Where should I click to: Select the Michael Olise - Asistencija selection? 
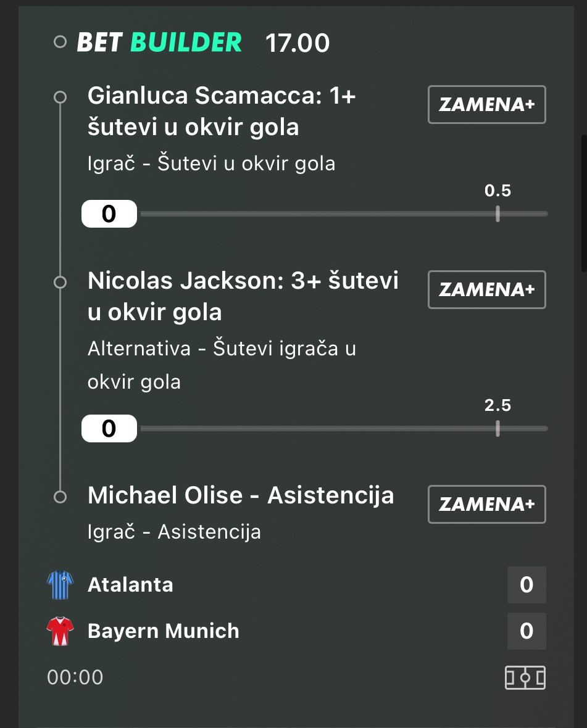(x=241, y=496)
